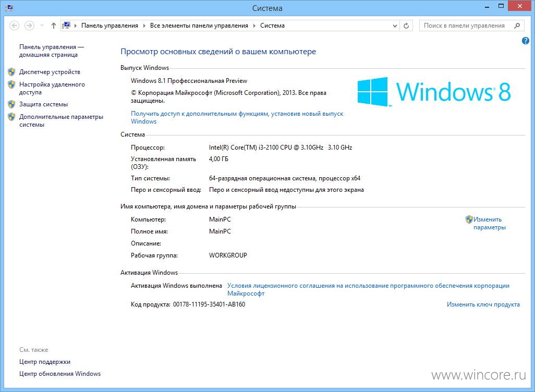Expand the chevron after Панель управления
The width and height of the screenshot is (535, 392).
point(144,26)
